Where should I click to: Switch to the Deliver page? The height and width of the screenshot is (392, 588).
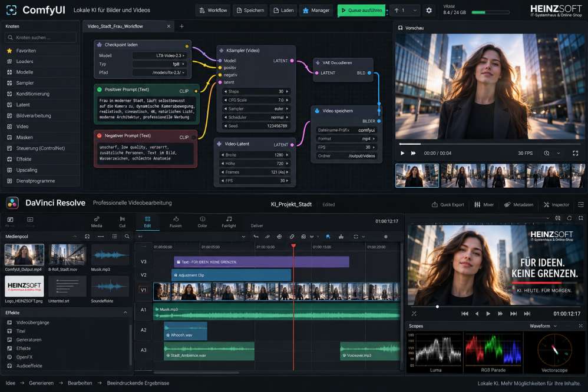257,225
